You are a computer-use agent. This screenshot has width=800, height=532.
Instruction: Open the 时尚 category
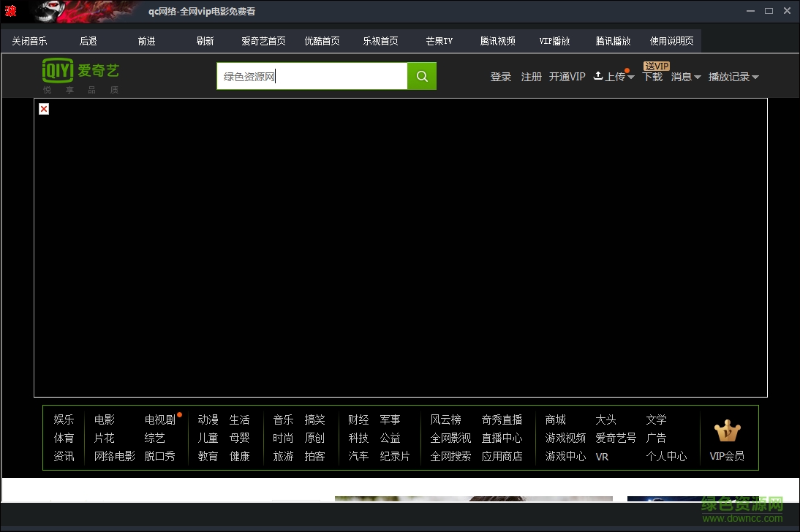pyautogui.click(x=283, y=438)
